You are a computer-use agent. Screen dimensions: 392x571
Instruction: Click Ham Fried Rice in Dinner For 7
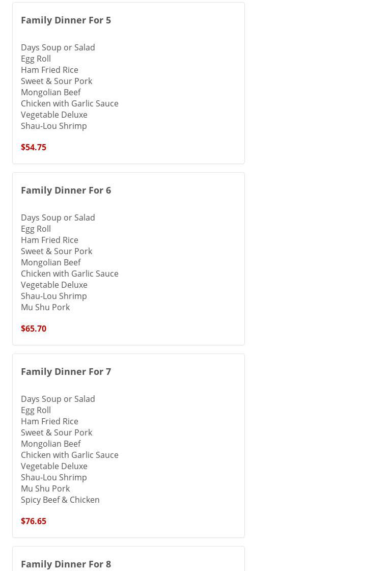[49, 421]
